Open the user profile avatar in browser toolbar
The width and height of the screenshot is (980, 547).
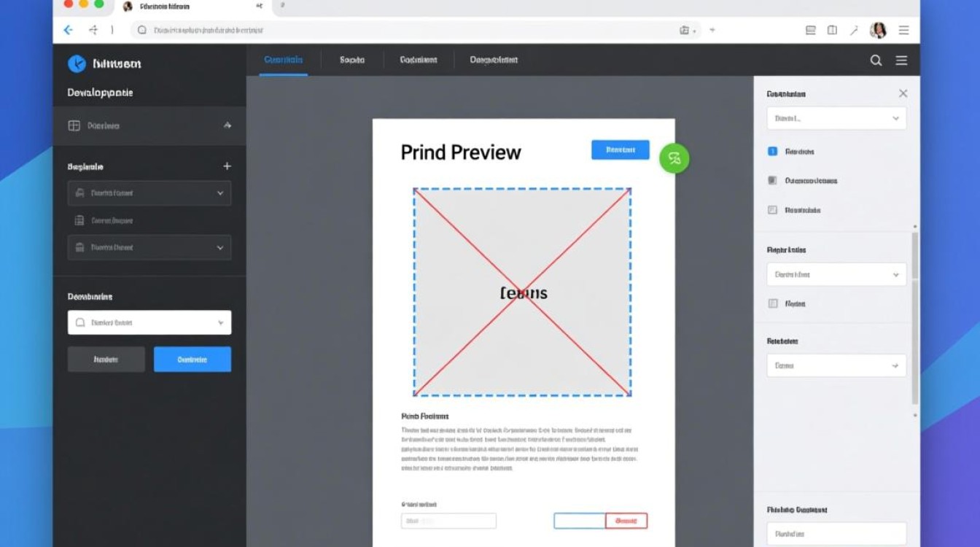(x=878, y=30)
